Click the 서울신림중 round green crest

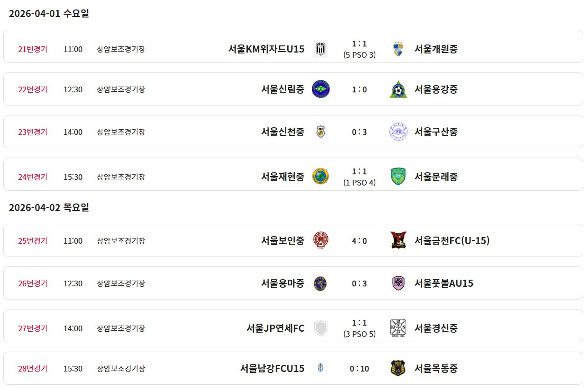tap(321, 89)
